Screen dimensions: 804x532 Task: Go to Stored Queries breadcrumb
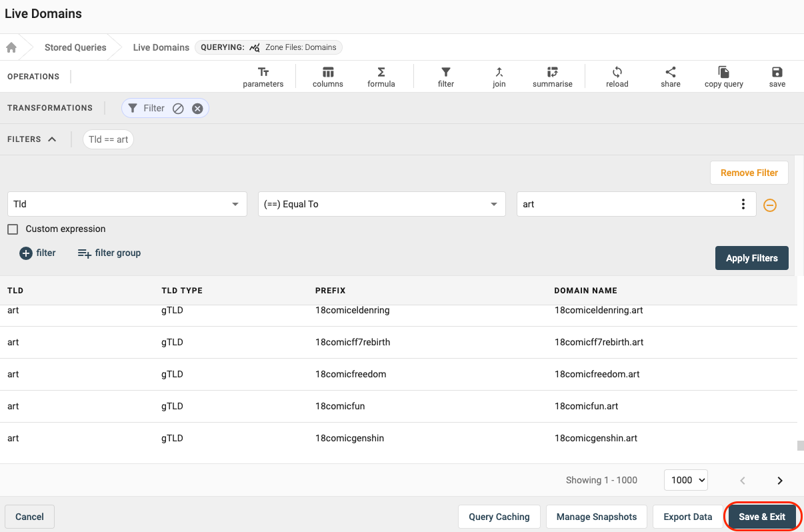point(75,47)
